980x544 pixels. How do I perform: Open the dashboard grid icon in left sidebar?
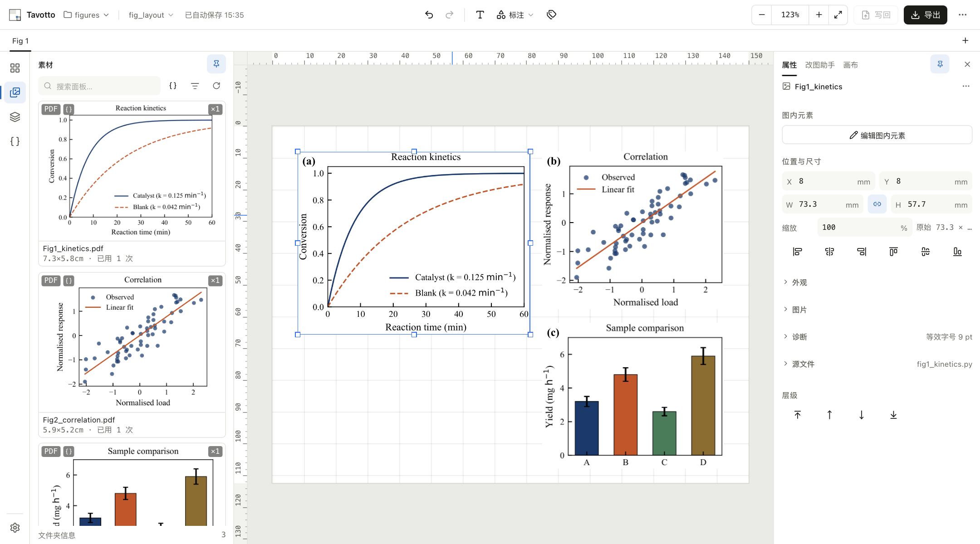click(x=15, y=68)
